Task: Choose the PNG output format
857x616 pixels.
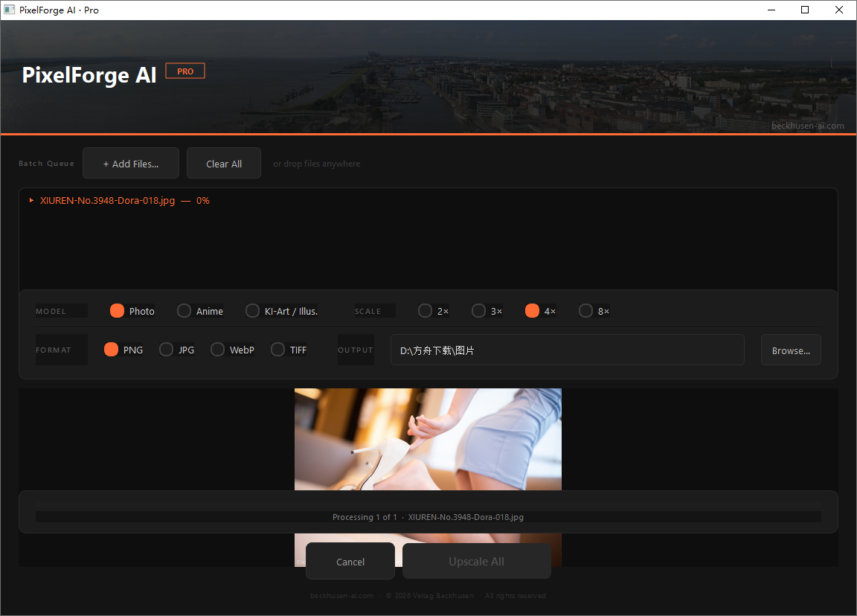Action: coord(123,350)
